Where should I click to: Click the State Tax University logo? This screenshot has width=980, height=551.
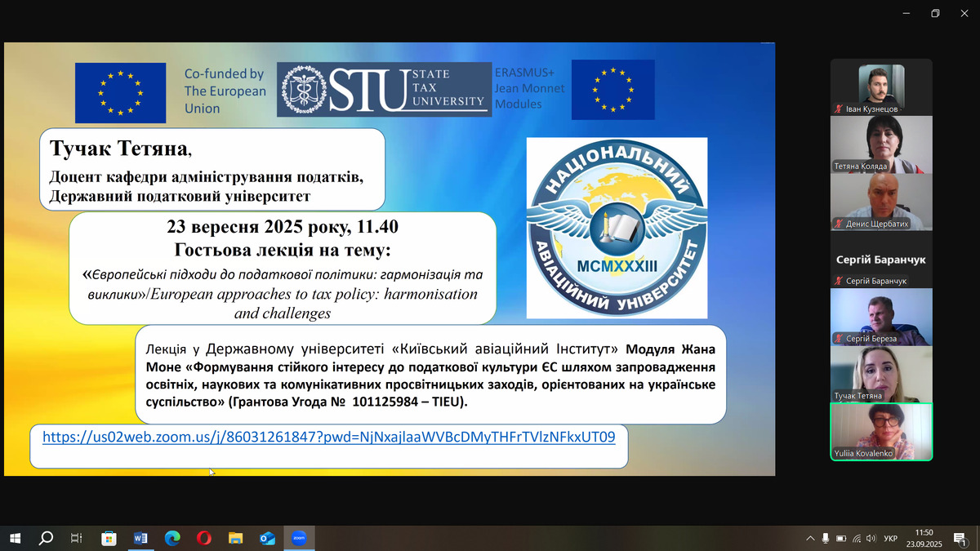coord(385,89)
